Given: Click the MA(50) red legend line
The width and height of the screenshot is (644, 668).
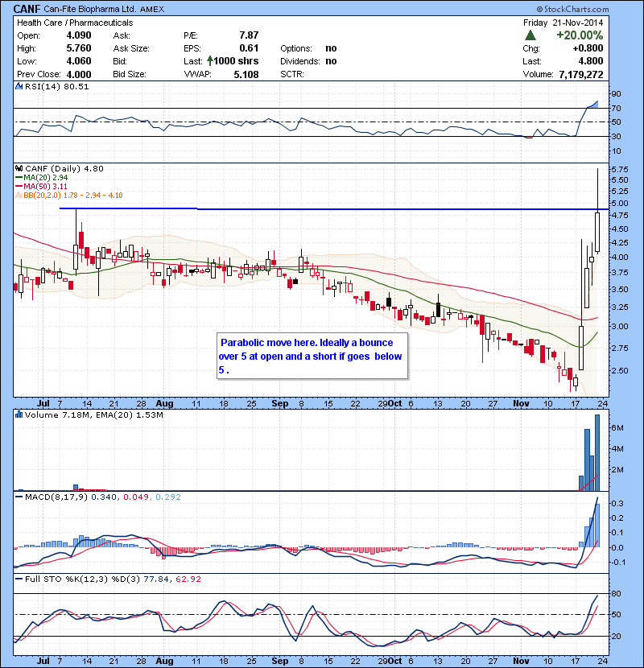Looking at the screenshot, I should 19,187.
